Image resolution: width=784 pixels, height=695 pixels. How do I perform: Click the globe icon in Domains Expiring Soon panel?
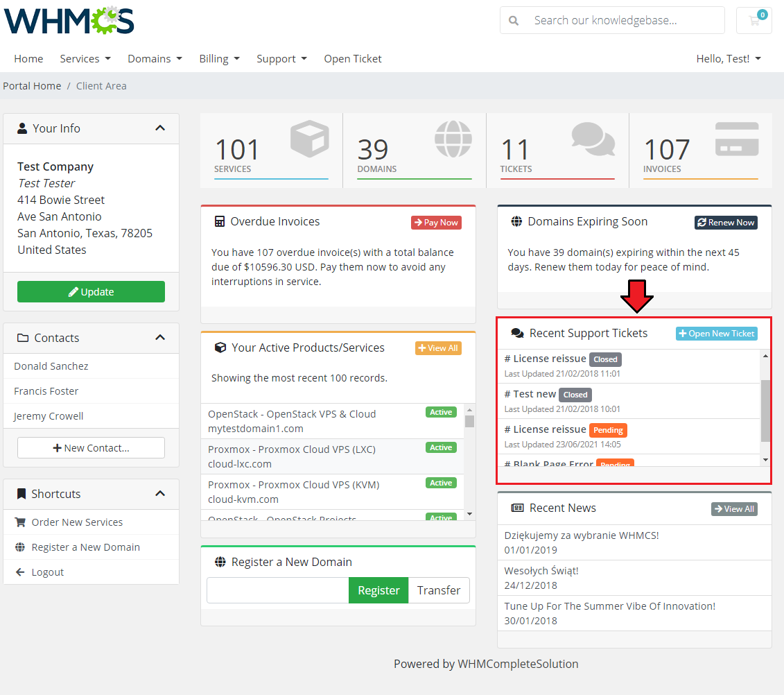tap(516, 221)
